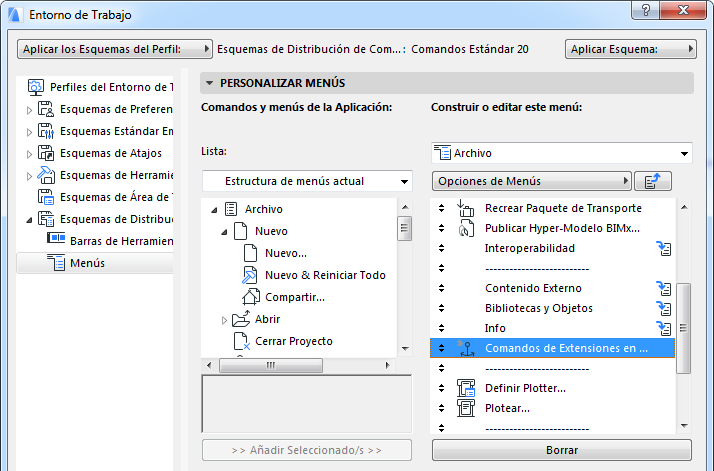Click the Publicar Hyper-Modelo BIMx icon
This screenshot has height=471, width=714.
click(465, 228)
